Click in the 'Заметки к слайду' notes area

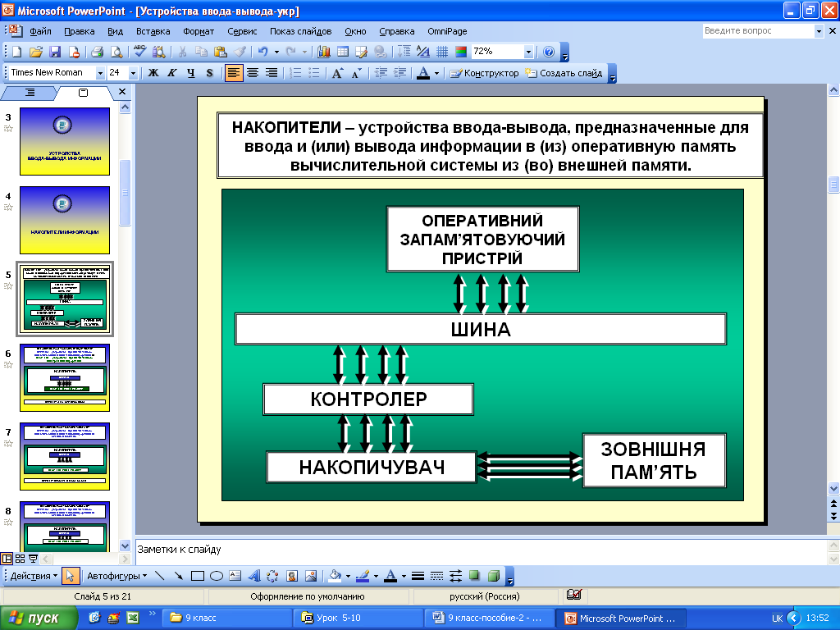(x=479, y=552)
